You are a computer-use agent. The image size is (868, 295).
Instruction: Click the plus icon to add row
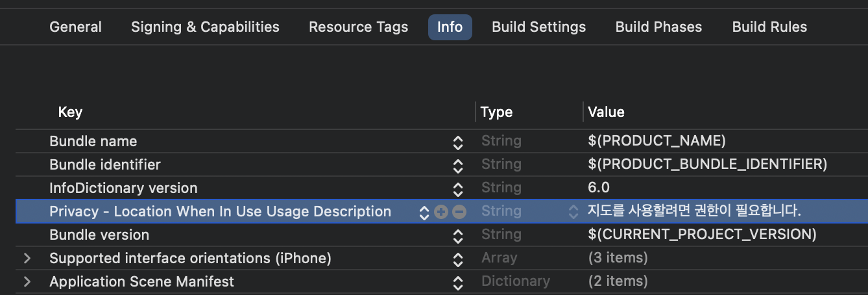coord(441,212)
